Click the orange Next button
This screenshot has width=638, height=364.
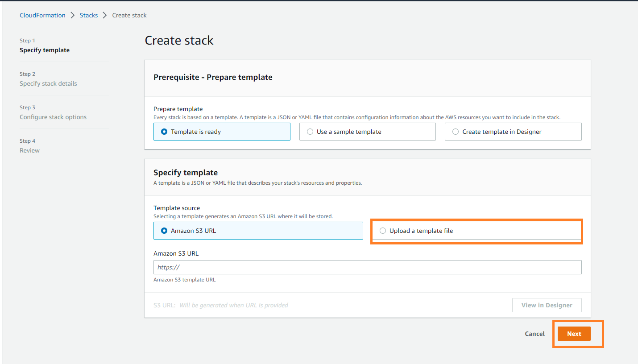(574, 334)
